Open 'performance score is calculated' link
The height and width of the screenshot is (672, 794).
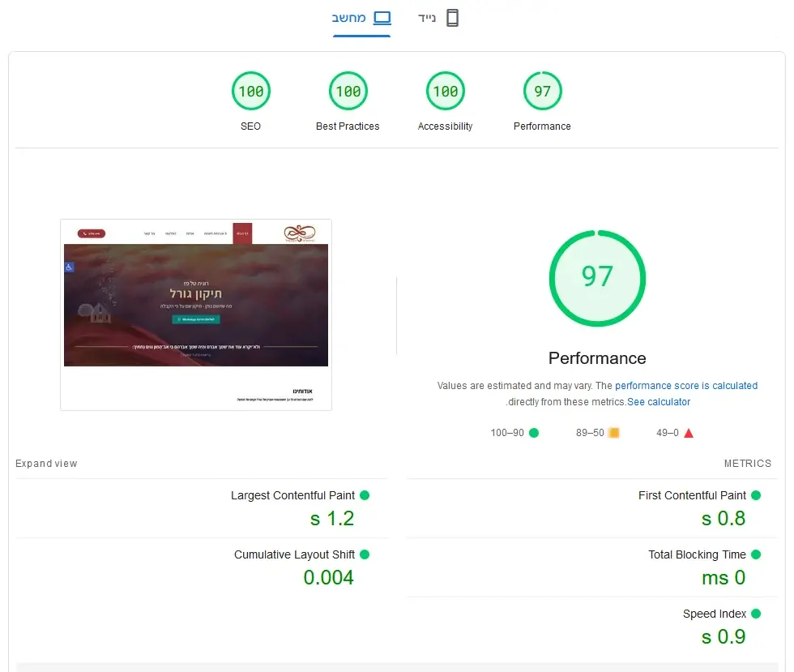point(686,386)
